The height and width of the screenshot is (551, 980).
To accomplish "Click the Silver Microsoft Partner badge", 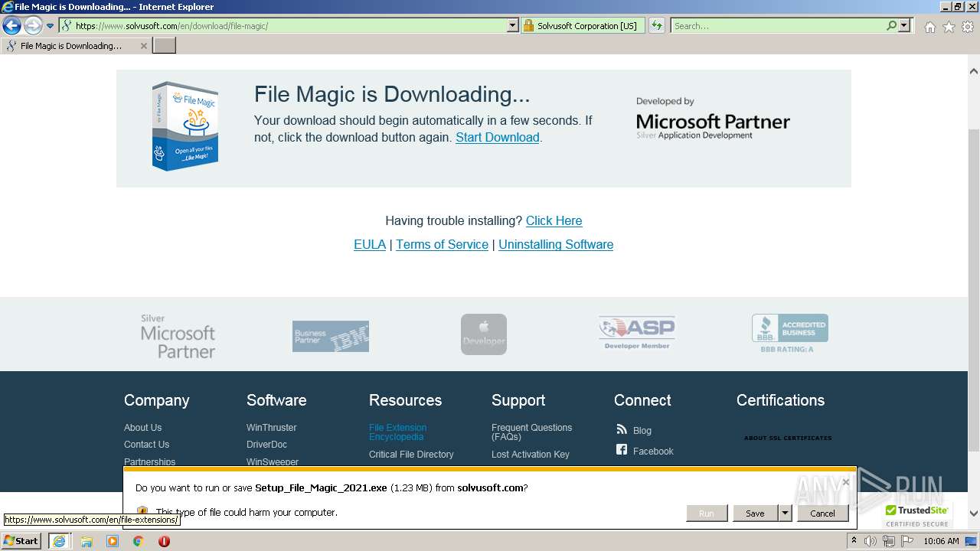I will coord(178,336).
